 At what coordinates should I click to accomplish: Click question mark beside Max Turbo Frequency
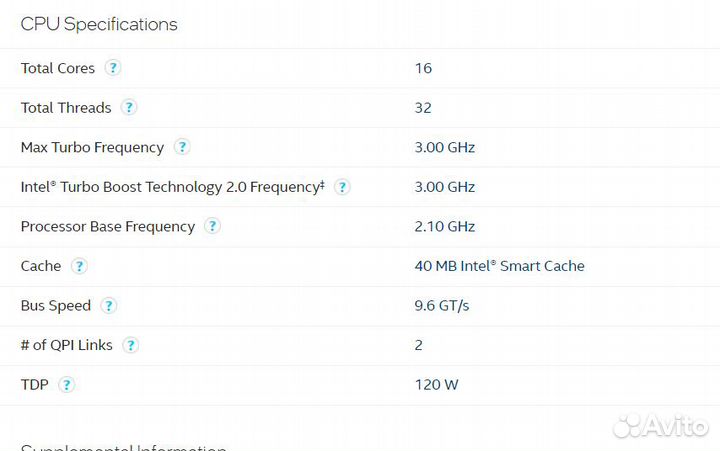182,147
